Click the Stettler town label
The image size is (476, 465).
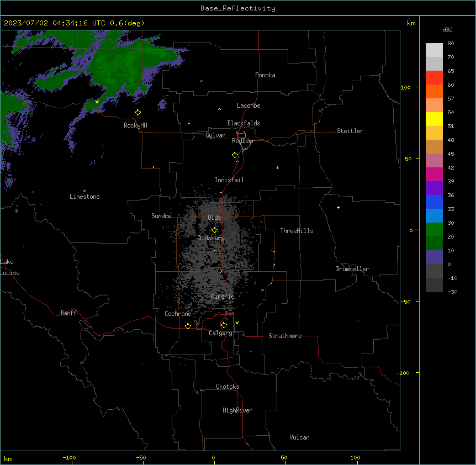350,131
